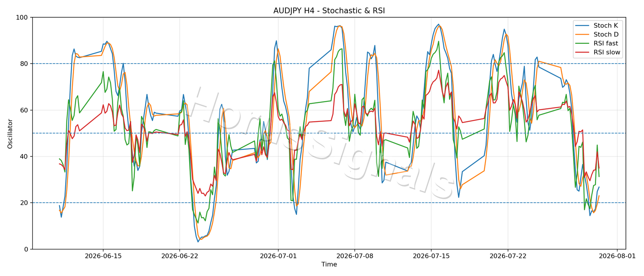Click the y-axis tick label 80
644x276 pixels.
(24, 64)
